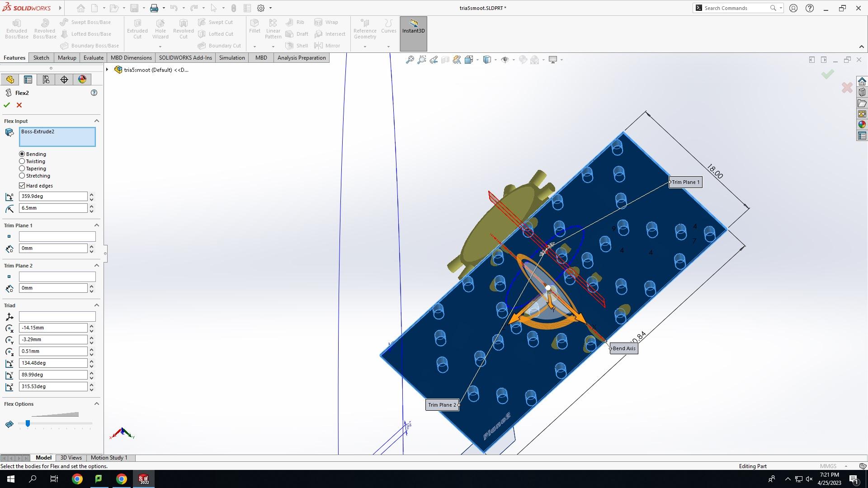The height and width of the screenshot is (488, 868).
Task: Click the Search Commands box
Action: tap(737, 8)
